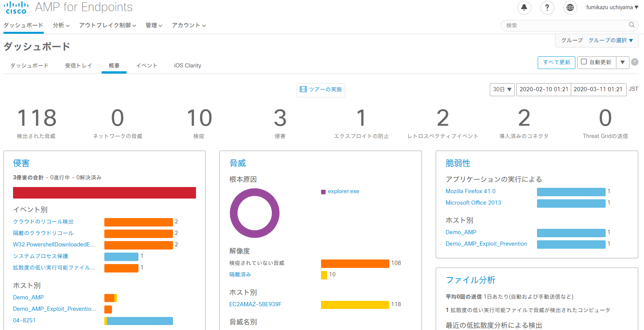The image size is (644, 330).
Task: Expand the 分析 menu
Action: tap(61, 25)
